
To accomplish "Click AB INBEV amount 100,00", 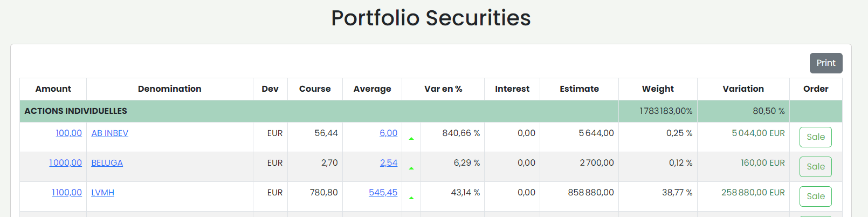I will pyautogui.click(x=68, y=133).
